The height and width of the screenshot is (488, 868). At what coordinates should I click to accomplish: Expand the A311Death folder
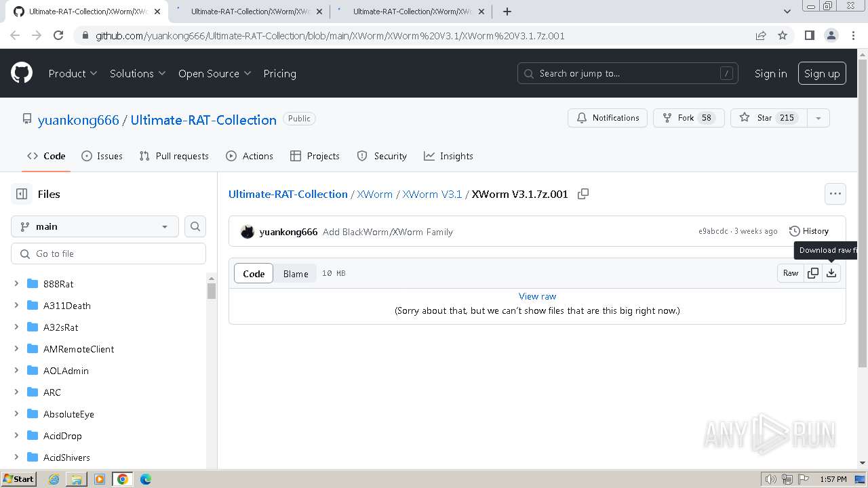coord(16,306)
